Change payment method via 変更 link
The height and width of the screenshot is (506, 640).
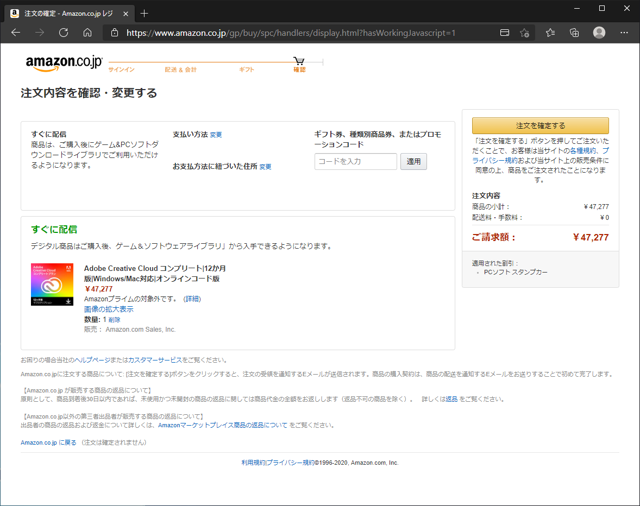click(x=216, y=135)
